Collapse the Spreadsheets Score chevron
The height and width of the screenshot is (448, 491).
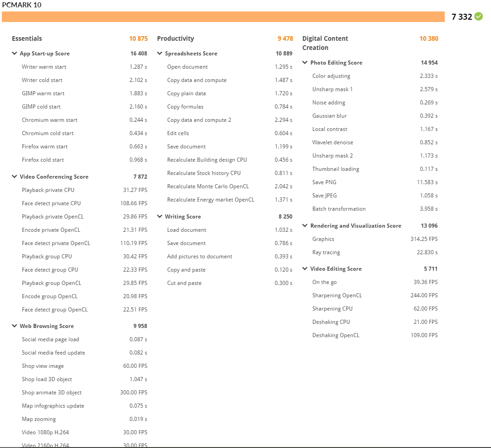pyautogui.click(x=160, y=53)
